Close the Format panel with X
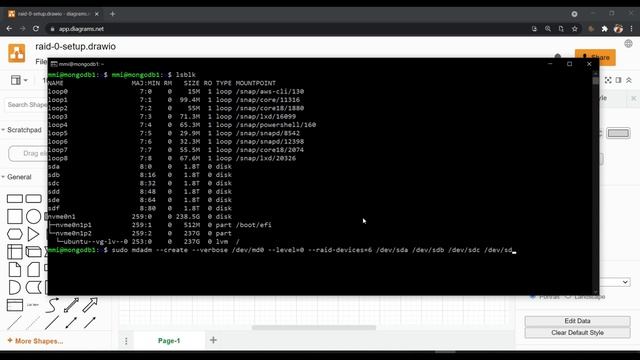This screenshot has width=640, height=360. (x=633, y=98)
